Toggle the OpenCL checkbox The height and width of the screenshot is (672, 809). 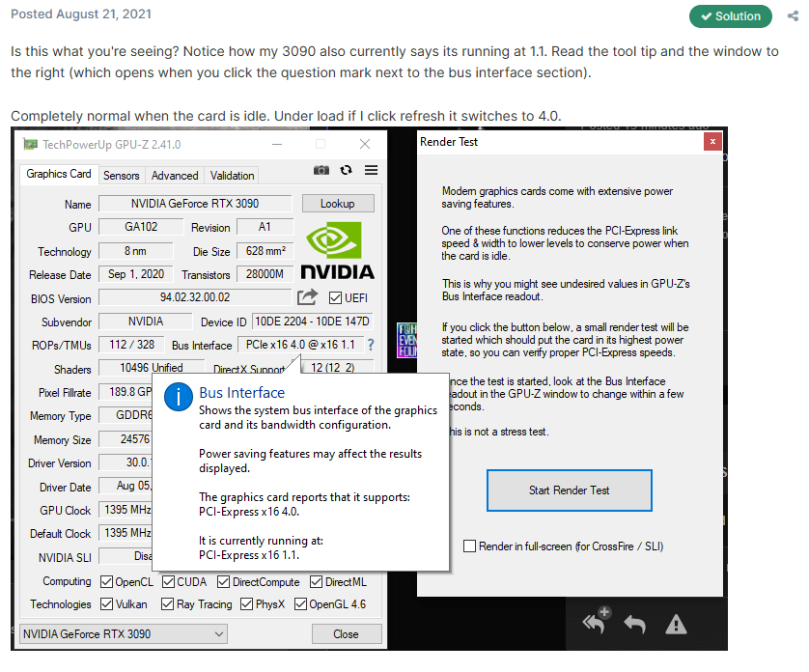[x=106, y=581]
